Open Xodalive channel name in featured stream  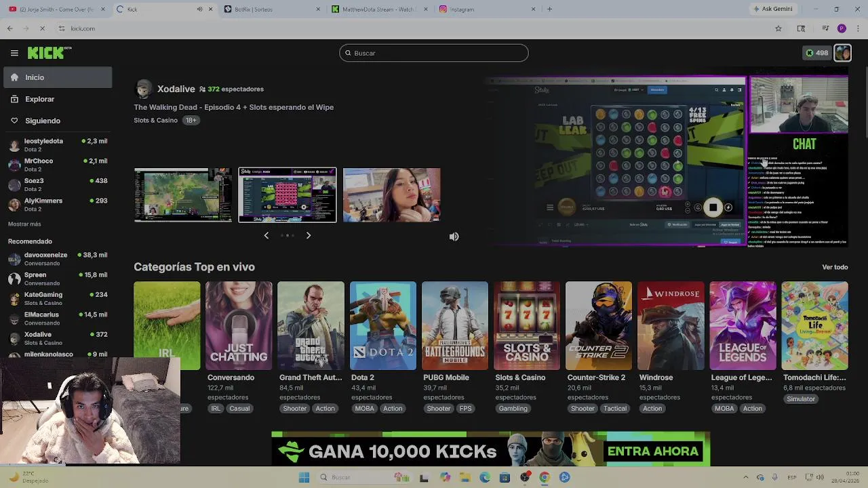(176, 89)
